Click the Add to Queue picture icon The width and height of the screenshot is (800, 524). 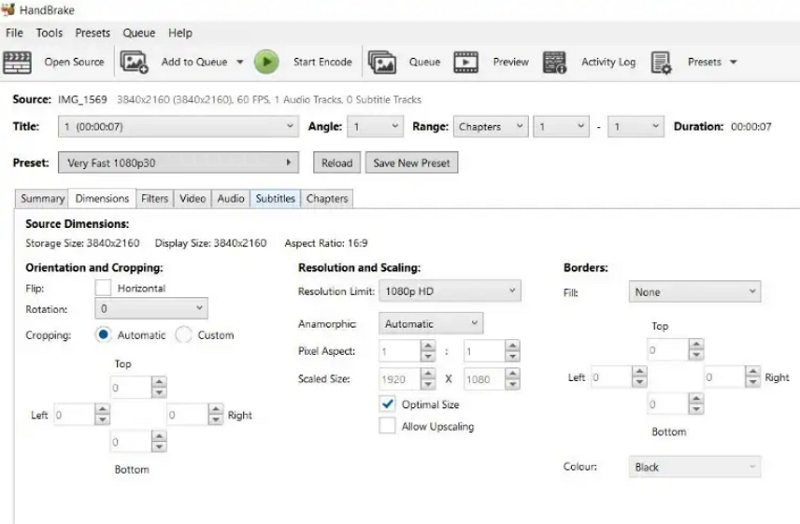[134, 62]
